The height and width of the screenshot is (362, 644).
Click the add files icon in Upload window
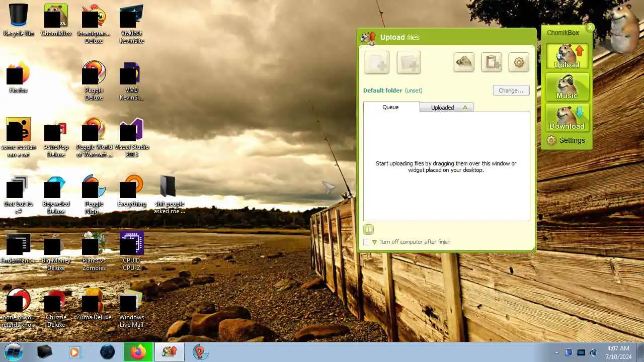click(x=377, y=62)
